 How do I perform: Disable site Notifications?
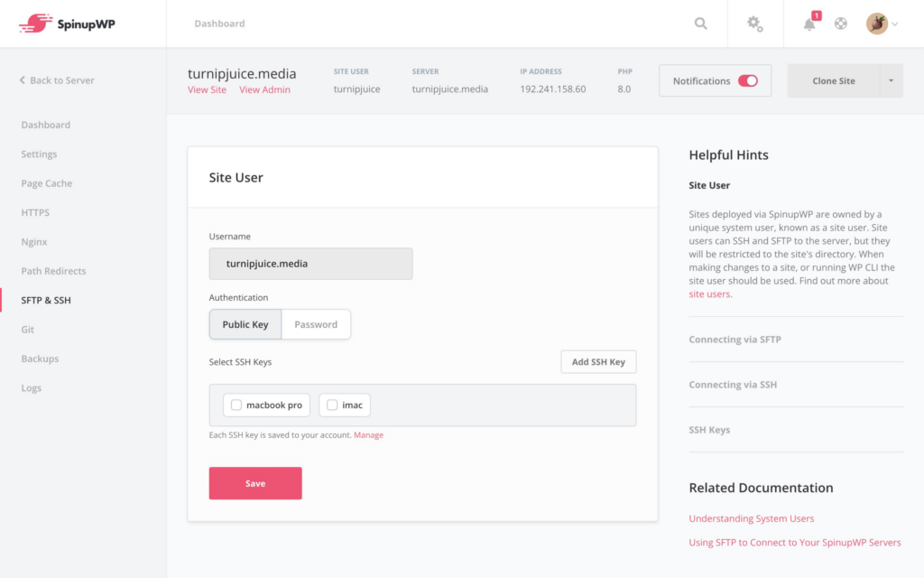pyautogui.click(x=749, y=79)
